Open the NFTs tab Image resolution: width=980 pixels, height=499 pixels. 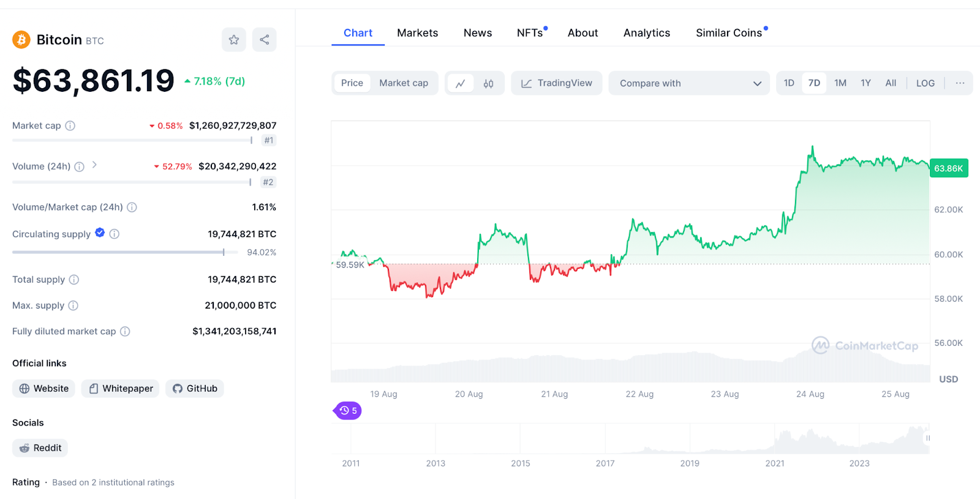[x=530, y=33]
